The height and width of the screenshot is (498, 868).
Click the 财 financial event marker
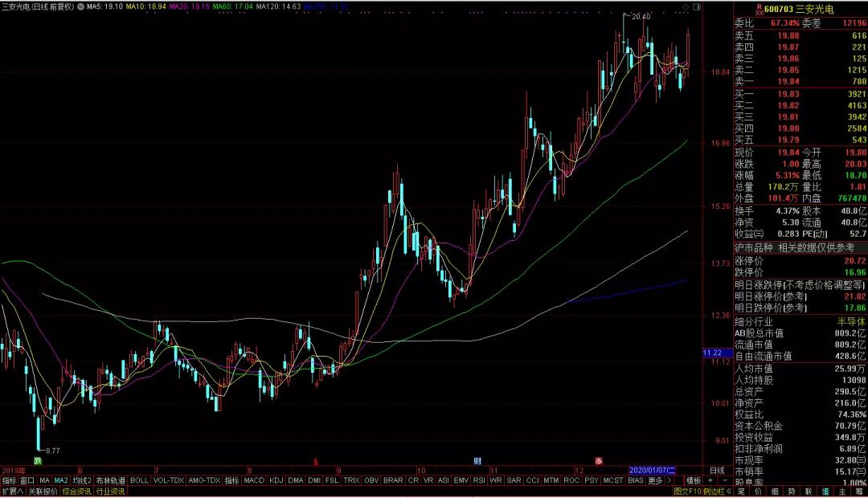click(477, 461)
